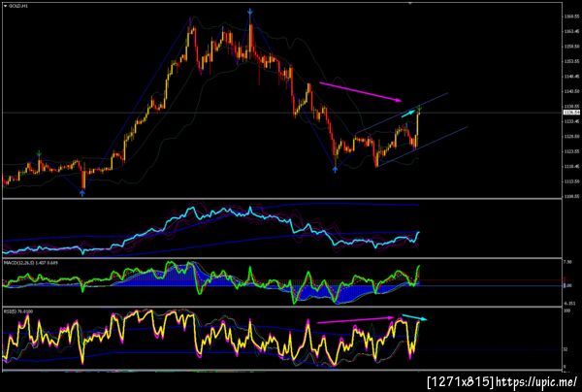Image resolution: width=582 pixels, height=392 pixels.
Task: Click the -6.151 label on the MACD scale
Action: point(570,303)
